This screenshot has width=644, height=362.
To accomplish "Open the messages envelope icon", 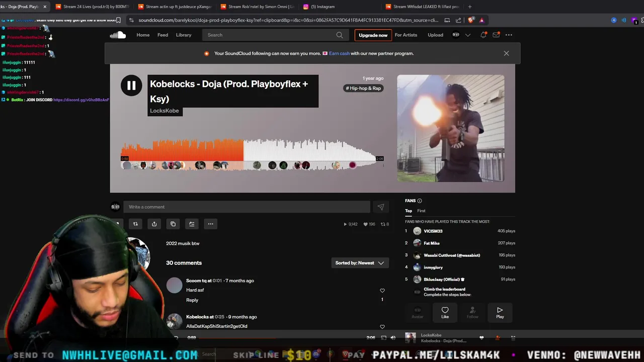I will pos(496,35).
